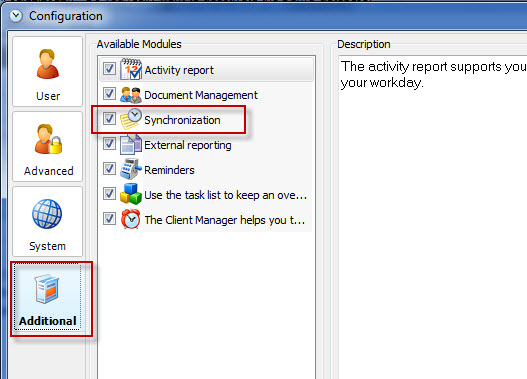The width and height of the screenshot is (527, 379).
Task: Click the Activity report calendar icon
Action: point(131,69)
